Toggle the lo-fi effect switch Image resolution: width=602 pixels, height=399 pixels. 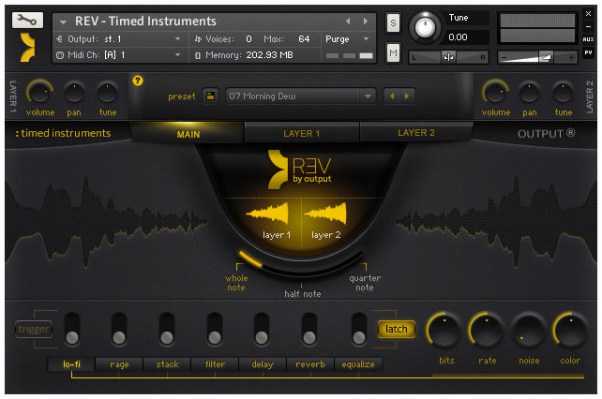(72, 329)
